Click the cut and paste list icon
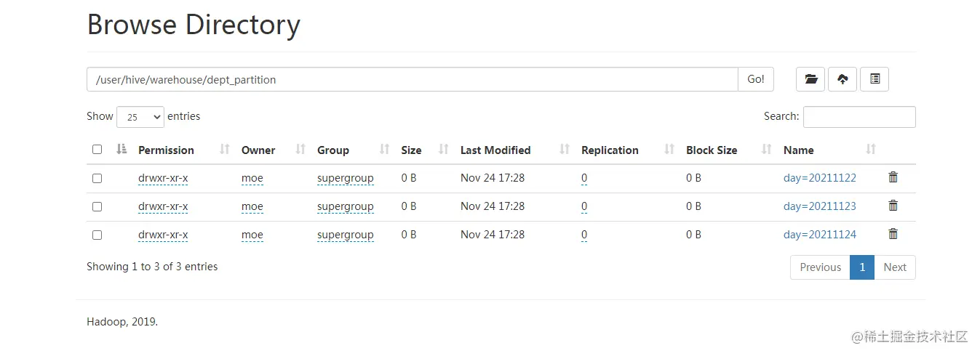This screenshot has width=980, height=356. click(875, 79)
